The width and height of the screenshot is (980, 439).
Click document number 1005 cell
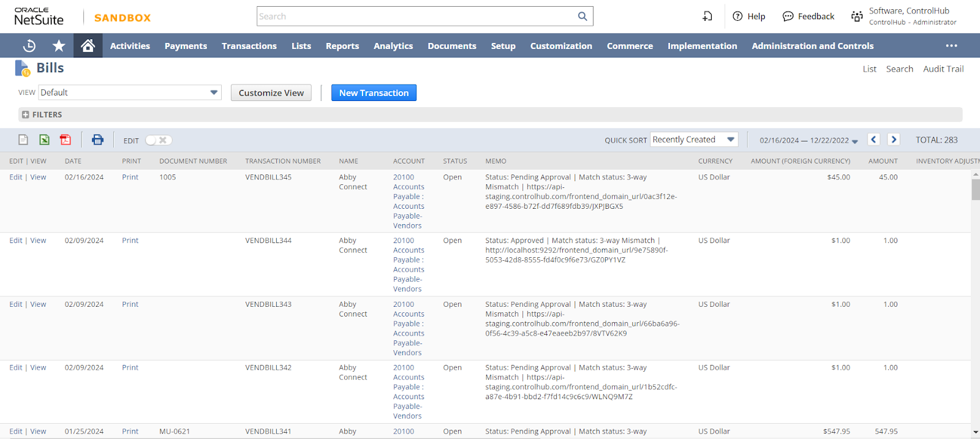coord(168,177)
